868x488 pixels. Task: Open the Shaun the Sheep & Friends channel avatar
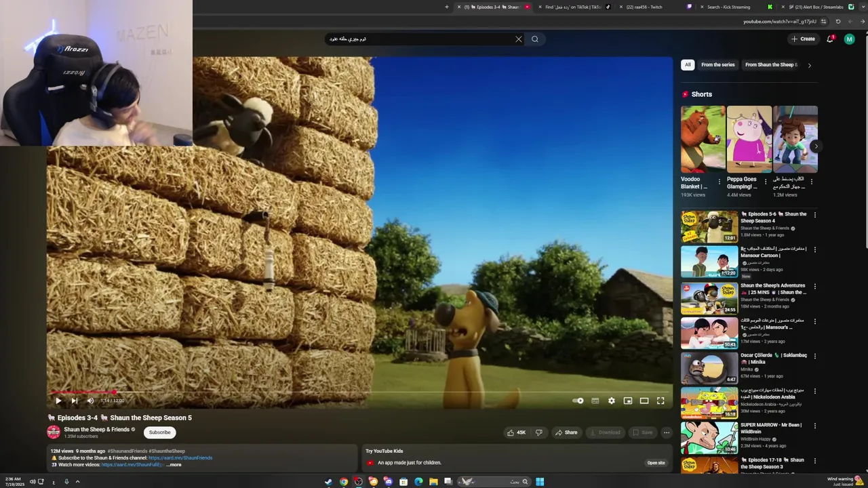pos(54,432)
